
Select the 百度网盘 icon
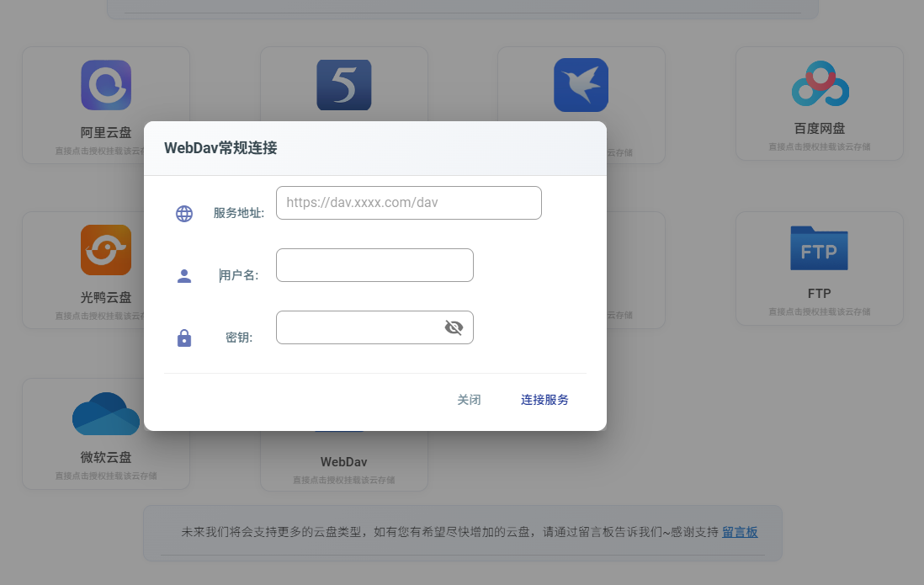pos(820,83)
